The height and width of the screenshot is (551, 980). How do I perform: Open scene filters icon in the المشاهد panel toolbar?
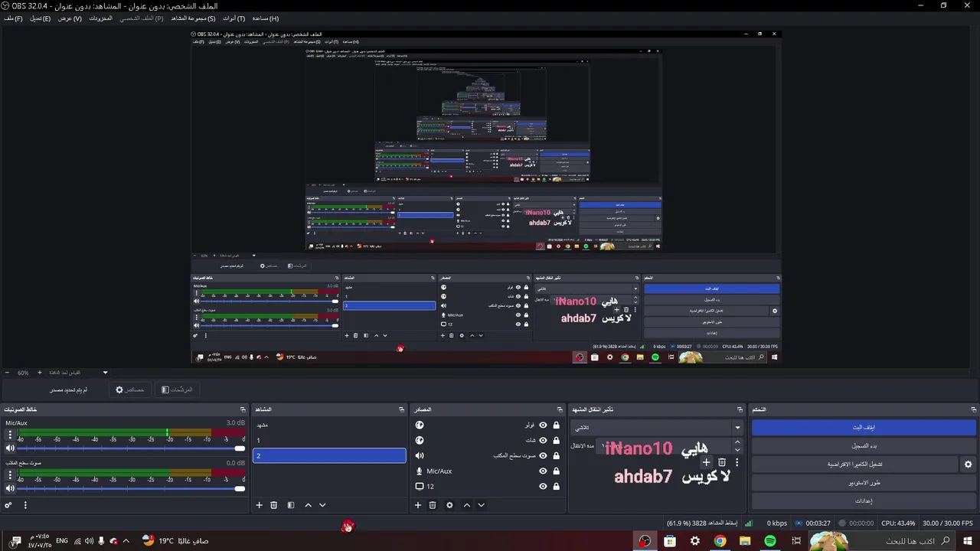291,505
